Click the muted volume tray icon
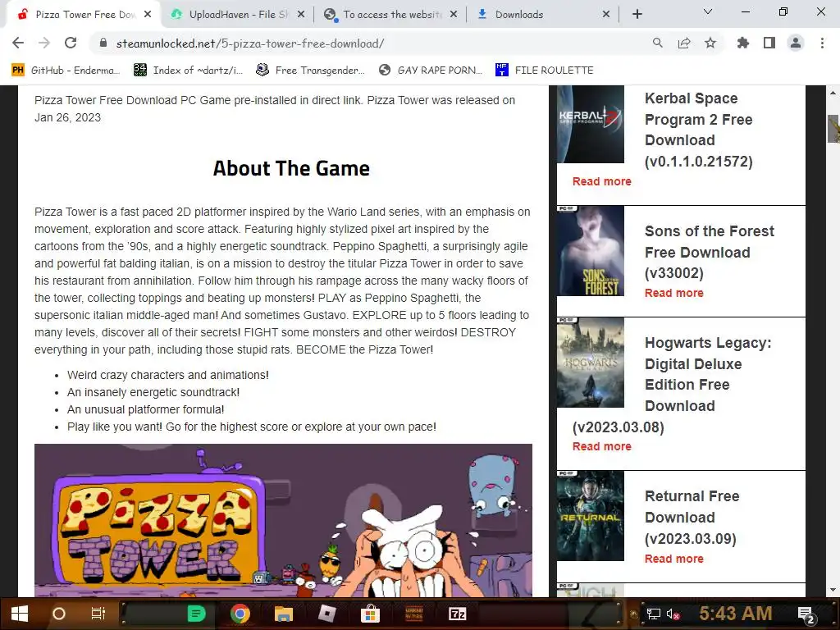 click(673, 614)
